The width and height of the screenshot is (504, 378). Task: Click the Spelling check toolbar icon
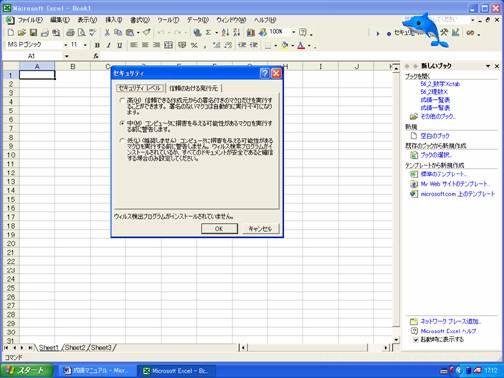pyautogui.click(x=92, y=32)
